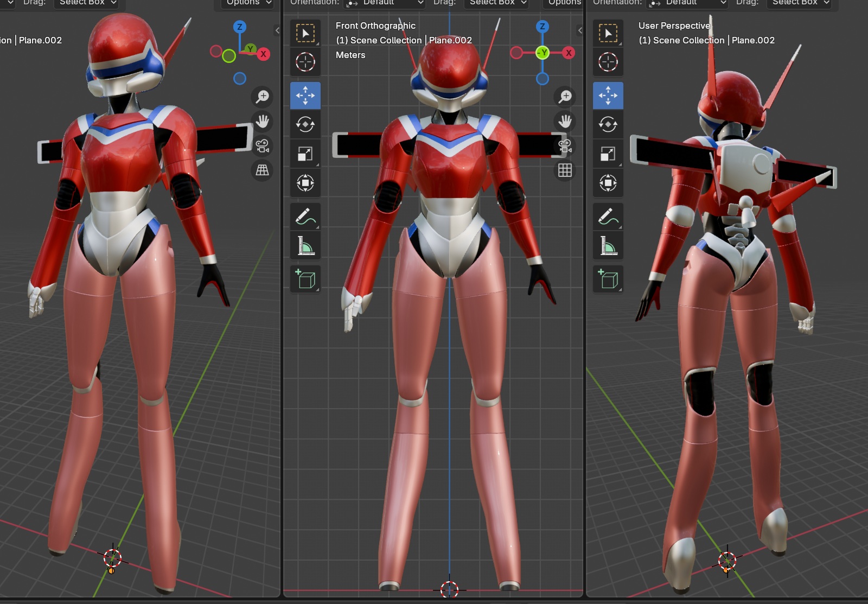Image resolution: width=868 pixels, height=604 pixels.
Task: Click 'Plane.002' text in right viewport
Action: (x=753, y=40)
